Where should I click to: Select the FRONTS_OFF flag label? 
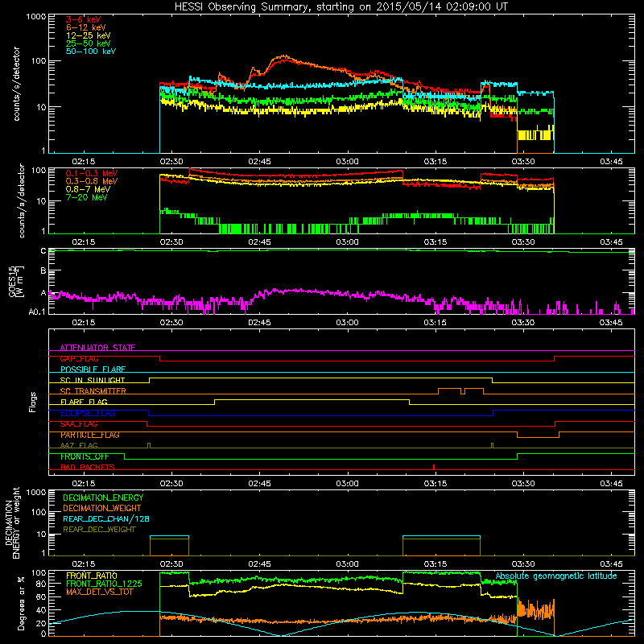coord(85,456)
